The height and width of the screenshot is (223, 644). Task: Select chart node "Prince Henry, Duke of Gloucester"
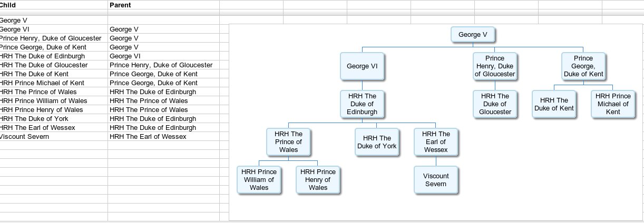[495, 66]
